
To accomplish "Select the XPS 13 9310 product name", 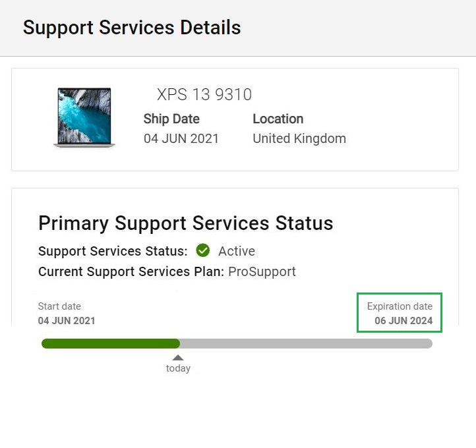I will point(204,94).
